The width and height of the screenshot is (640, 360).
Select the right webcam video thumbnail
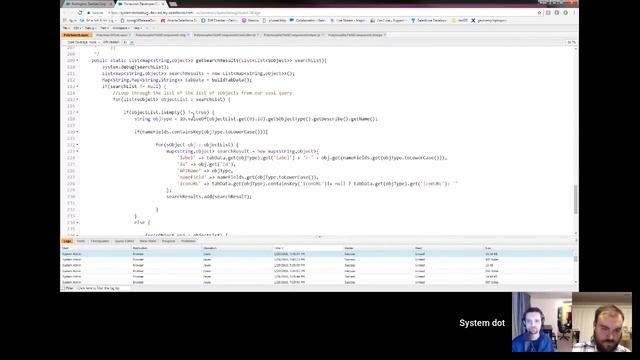(x=602, y=322)
